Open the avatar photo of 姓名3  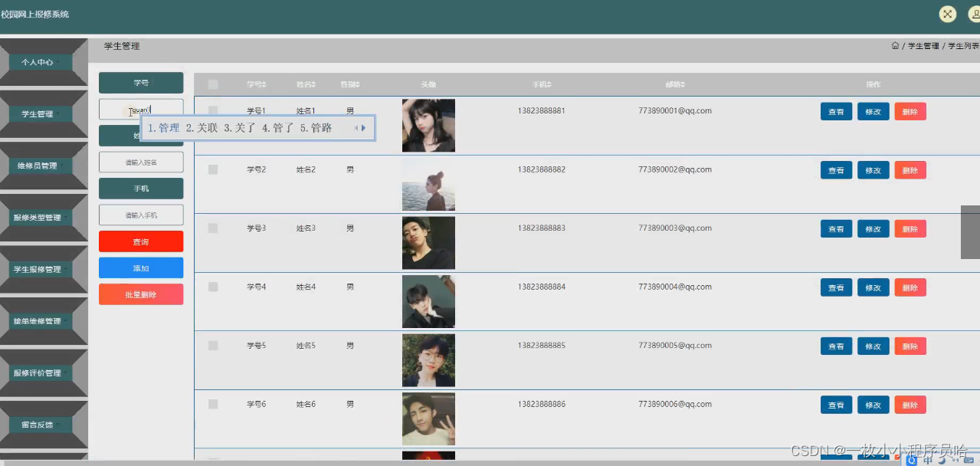coord(428,243)
